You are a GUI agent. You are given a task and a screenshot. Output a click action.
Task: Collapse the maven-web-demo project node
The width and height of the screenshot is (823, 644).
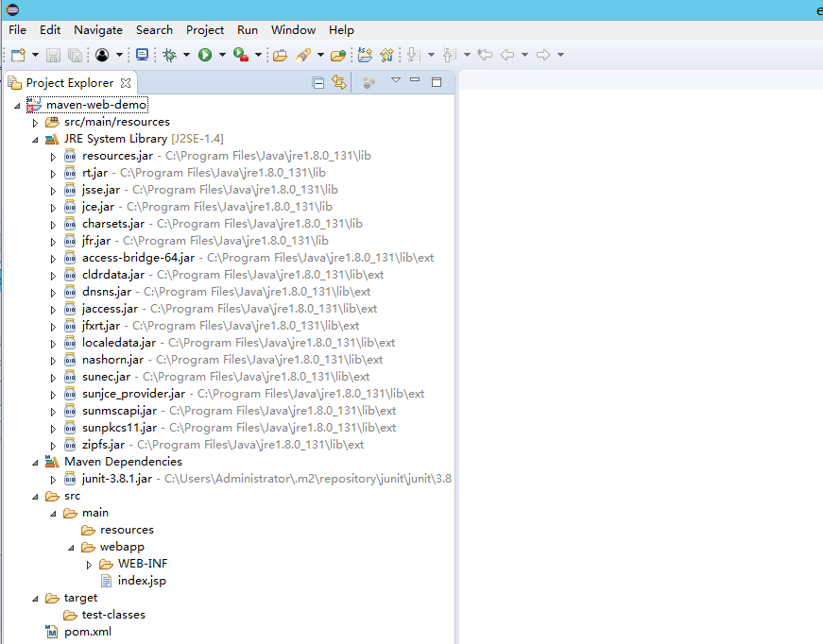[x=17, y=106]
